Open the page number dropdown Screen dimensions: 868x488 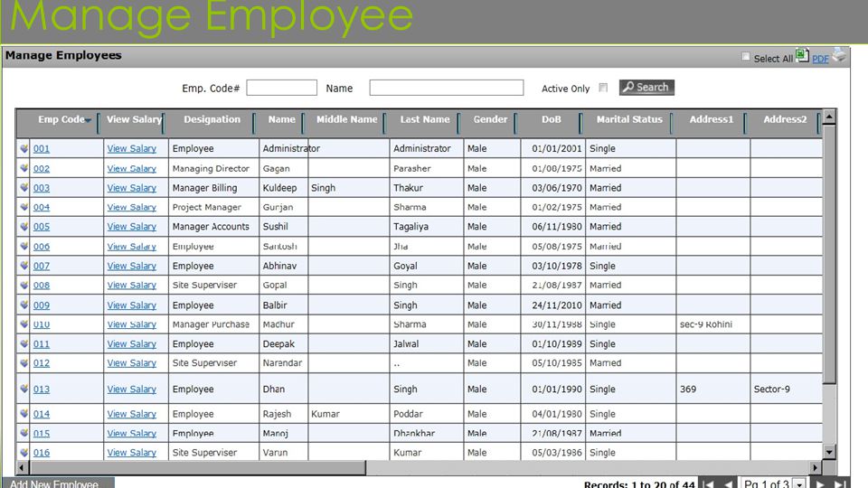(799, 484)
